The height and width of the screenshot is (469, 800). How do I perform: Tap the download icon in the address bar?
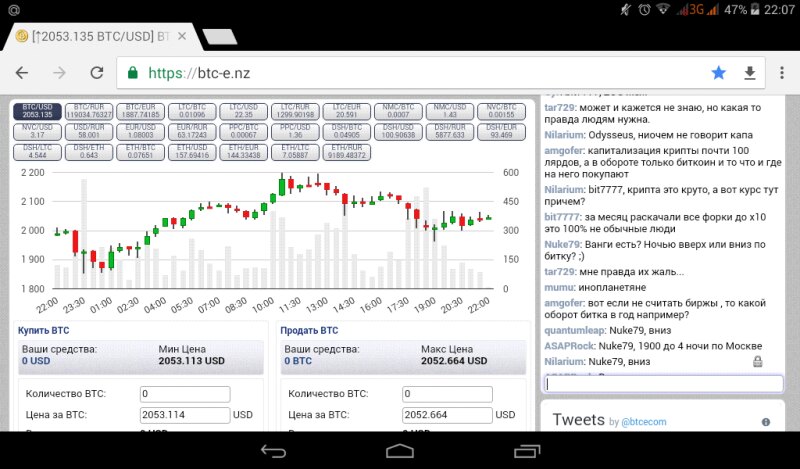749,73
